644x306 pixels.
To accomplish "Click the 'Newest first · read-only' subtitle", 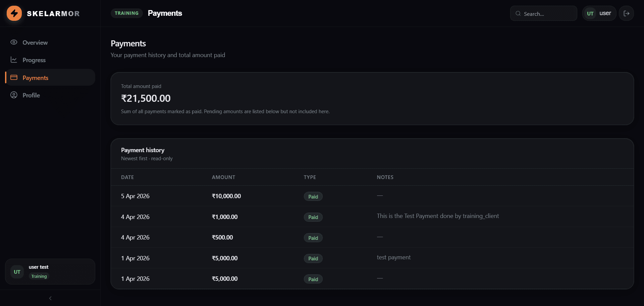I will (x=147, y=159).
